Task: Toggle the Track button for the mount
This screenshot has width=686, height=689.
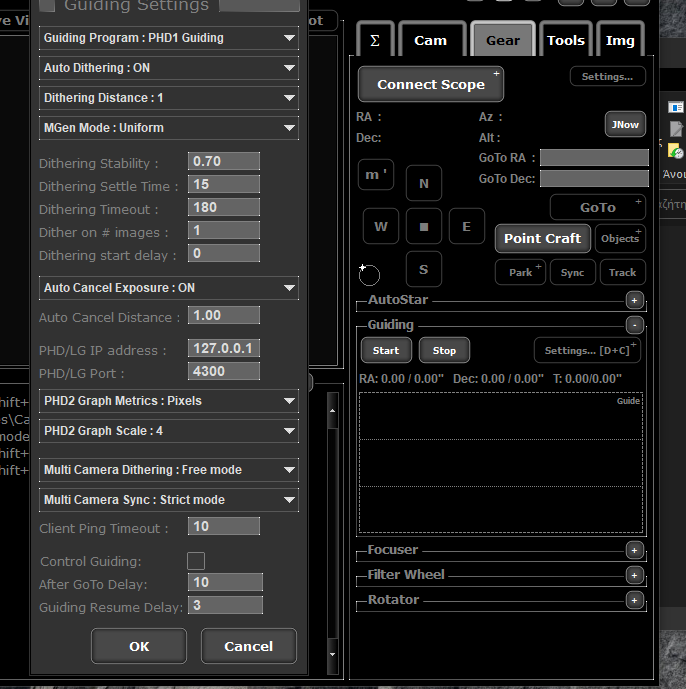Action: pos(622,272)
